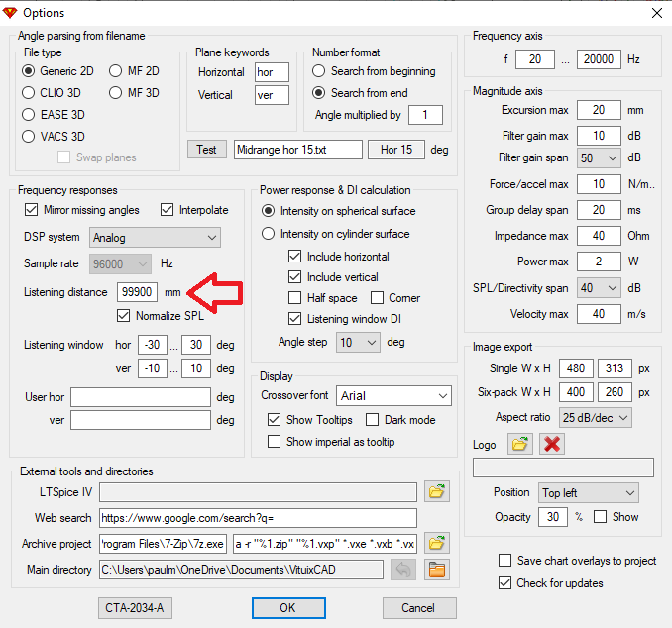Open logo Position Top left dropdown
Image resolution: width=672 pixels, height=628 pixels.
pyautogui.click(x=589, y=492)
